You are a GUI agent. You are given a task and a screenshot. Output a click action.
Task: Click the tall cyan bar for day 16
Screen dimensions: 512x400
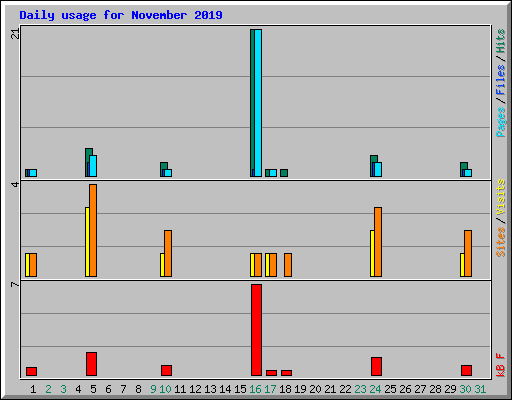coord(258,103)
